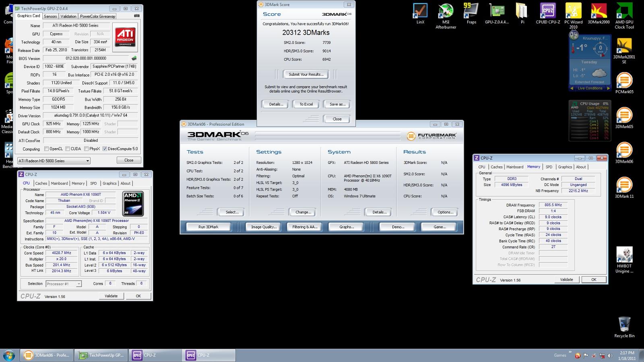Open MSI Afterburner desktop icon
Viewport: 644px width, 362px height.
pyautogui.click(x=446, y=16)
